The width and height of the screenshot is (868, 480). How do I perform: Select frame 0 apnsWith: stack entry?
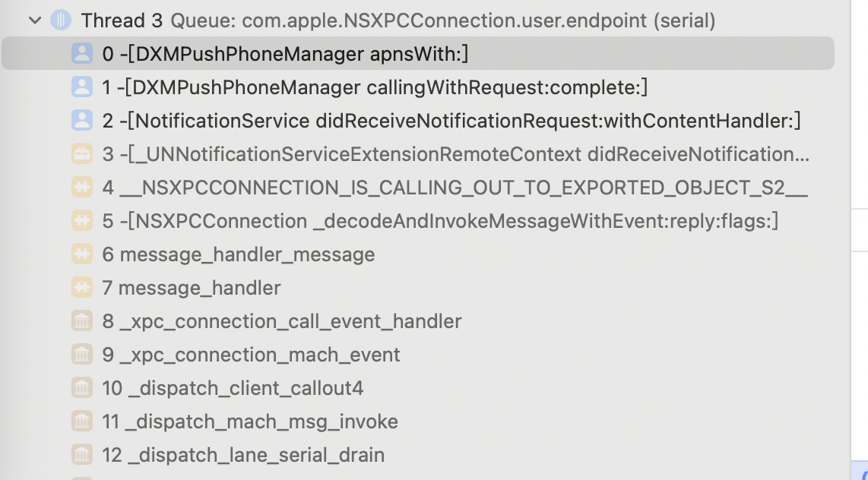click(285, 54)
